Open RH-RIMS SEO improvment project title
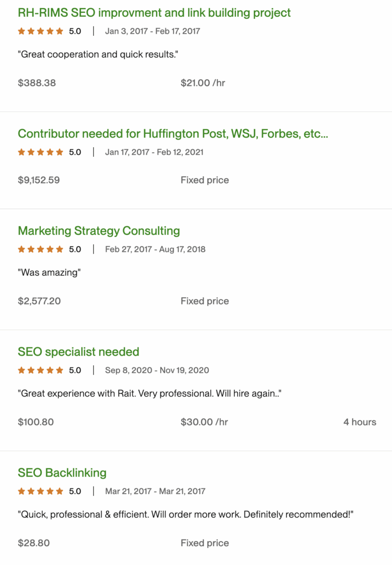Screen dimensions: 392x565 tap(154, 13)
